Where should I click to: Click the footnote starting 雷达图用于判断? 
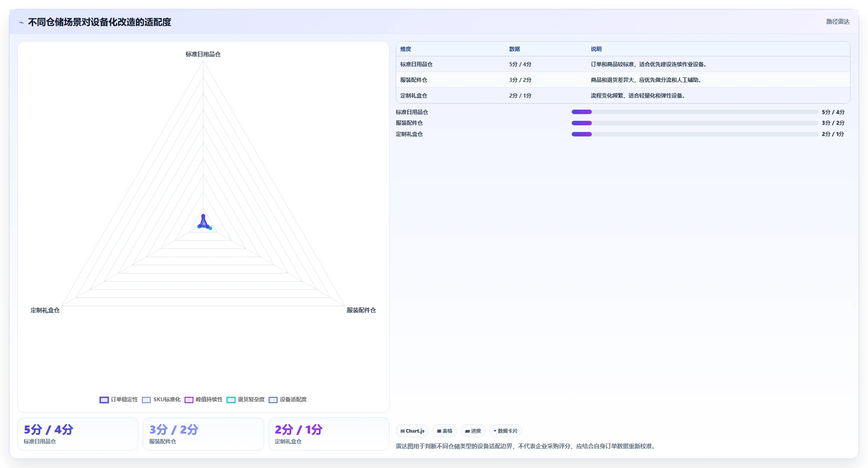point(526,446)
